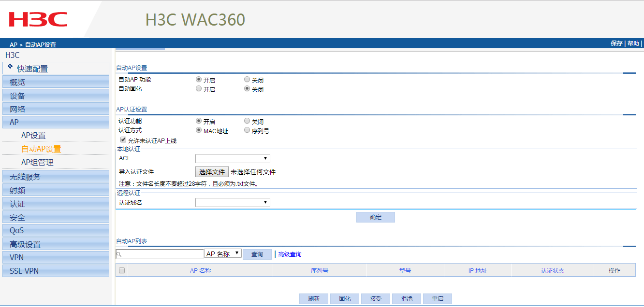Open the 高级查询 link
This screenshot has height=307, width=644.
tap(290, 254)
